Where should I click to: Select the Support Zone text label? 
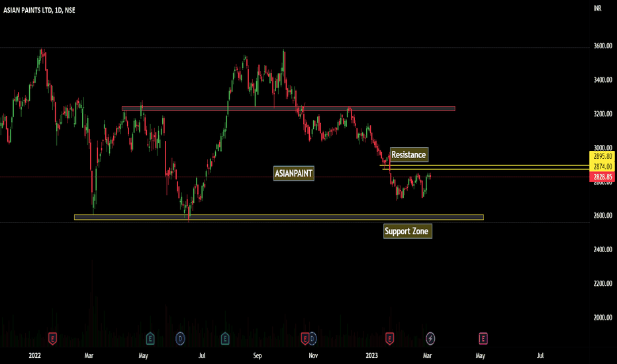[407, 231]
